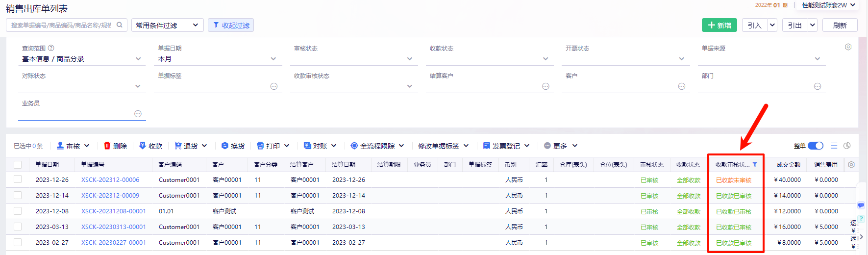
Task: Click the 新增 button
Action: (x=719, y=25)
